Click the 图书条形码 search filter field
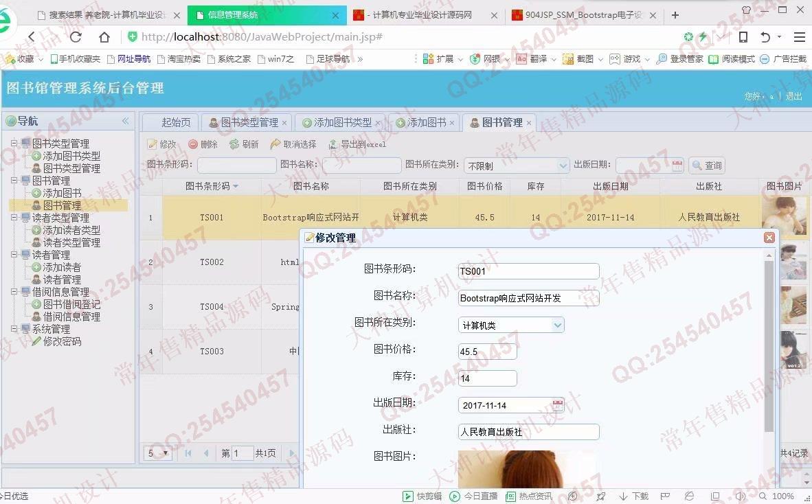 tap(236, 165)
